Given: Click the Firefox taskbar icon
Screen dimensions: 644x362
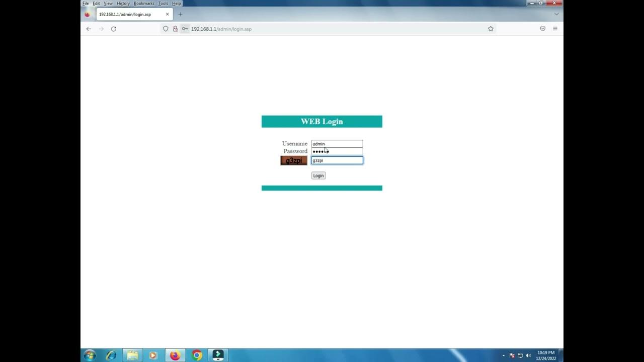Looking at the screenshot, I should pos(175,355).
